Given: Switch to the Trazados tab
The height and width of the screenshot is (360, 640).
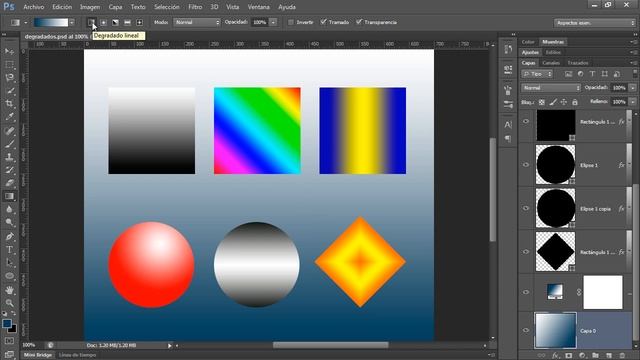Looking at the screenshot, I should (x=578, y=63).
